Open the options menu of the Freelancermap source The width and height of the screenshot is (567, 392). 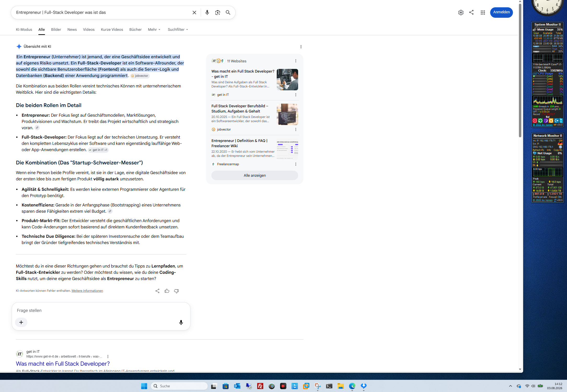[296, 164]
